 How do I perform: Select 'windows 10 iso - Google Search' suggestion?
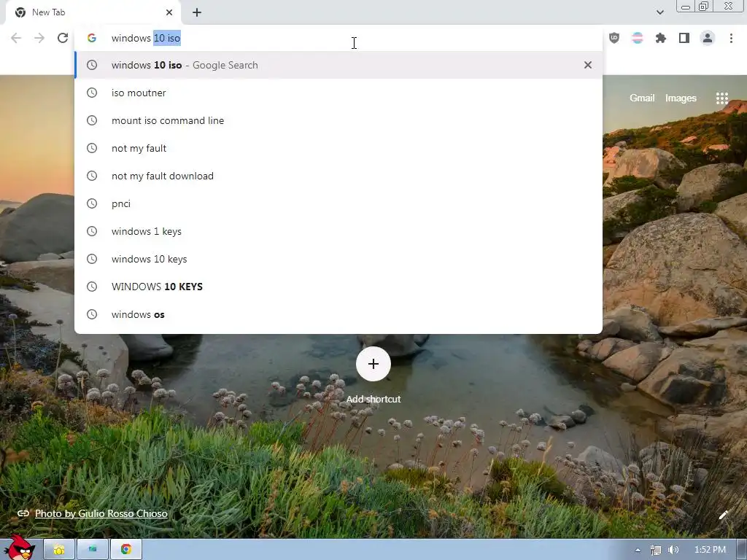click(338, 65)
